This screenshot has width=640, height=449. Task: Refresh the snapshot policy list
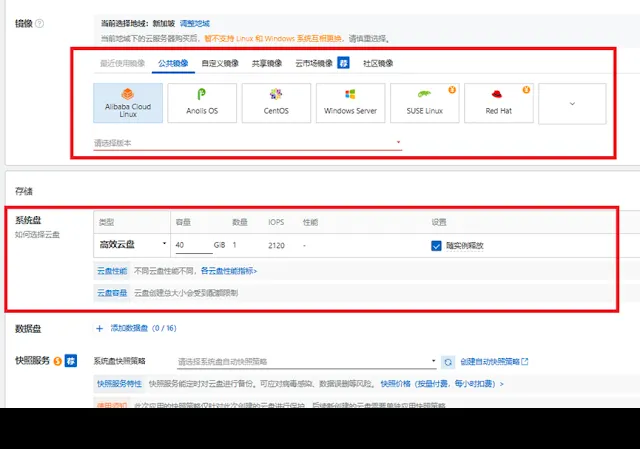pos(448,362)
